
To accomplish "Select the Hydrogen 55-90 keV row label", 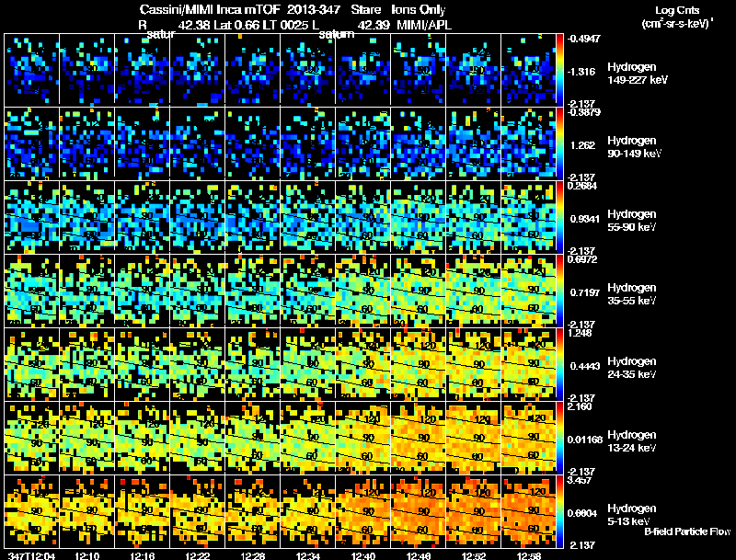I will click(632, 221).
